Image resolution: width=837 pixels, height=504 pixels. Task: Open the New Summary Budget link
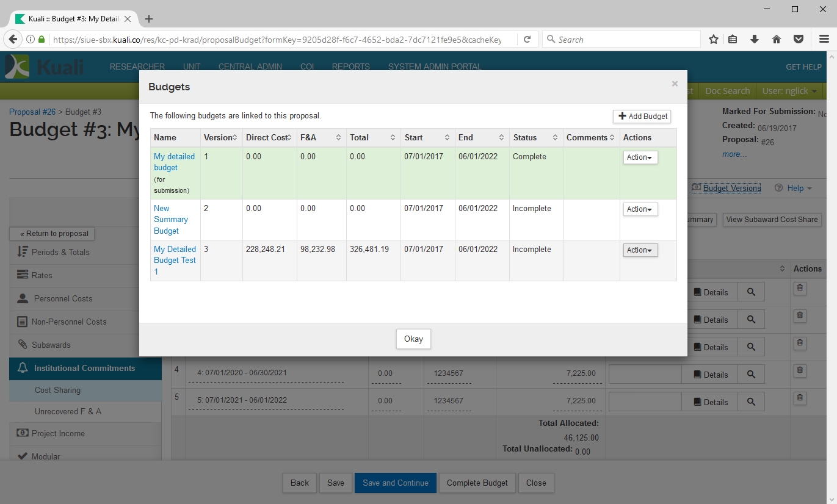(170, 220)
